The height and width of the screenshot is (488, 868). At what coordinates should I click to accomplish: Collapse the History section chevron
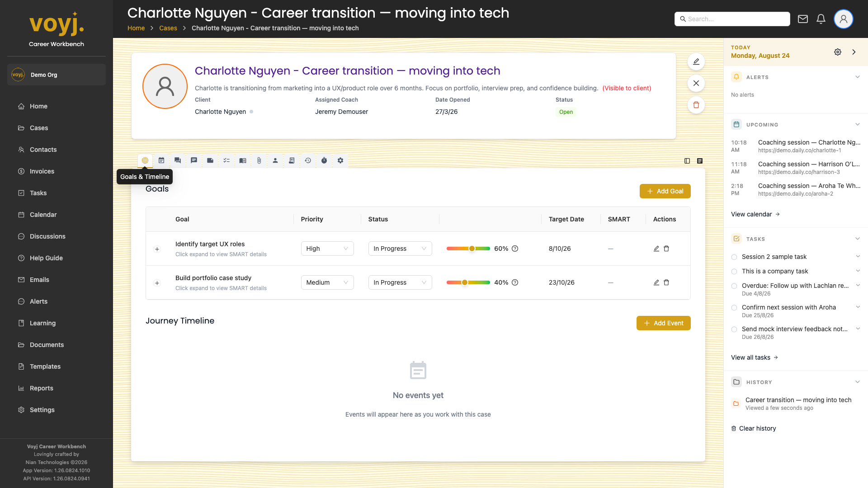coord(858,382)
